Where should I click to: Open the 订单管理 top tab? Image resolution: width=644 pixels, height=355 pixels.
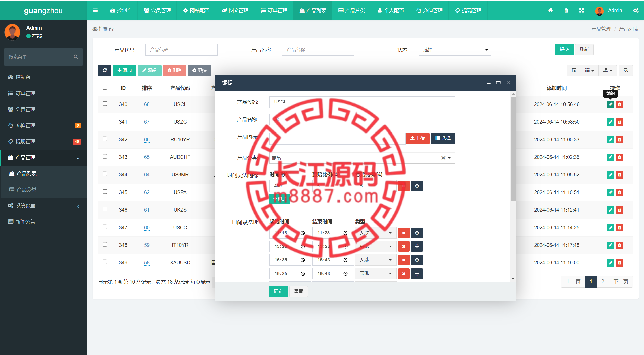274,10
